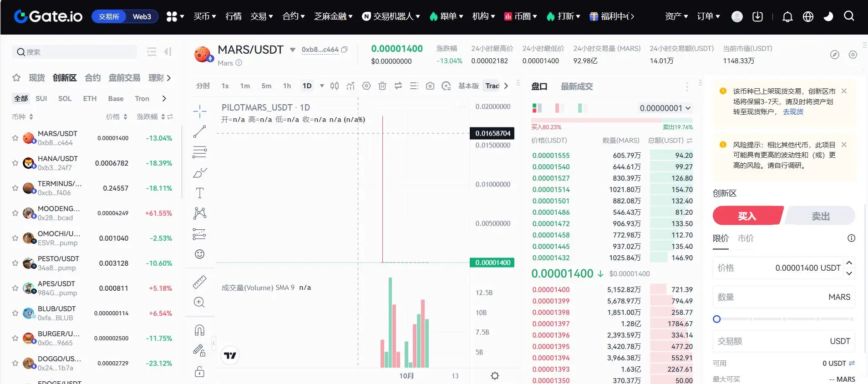
Task: Open order book precision dropdown 0.00000001
Action: pos(665,108)
